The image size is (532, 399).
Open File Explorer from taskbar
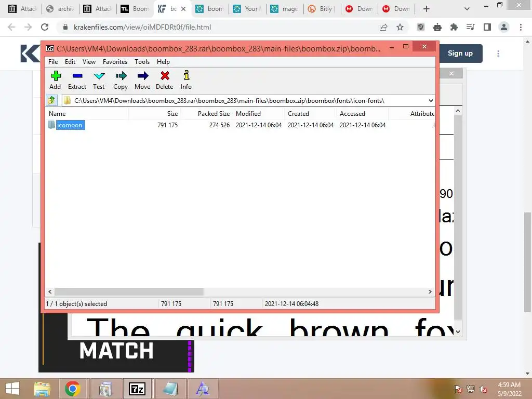[x=42, y=389]
